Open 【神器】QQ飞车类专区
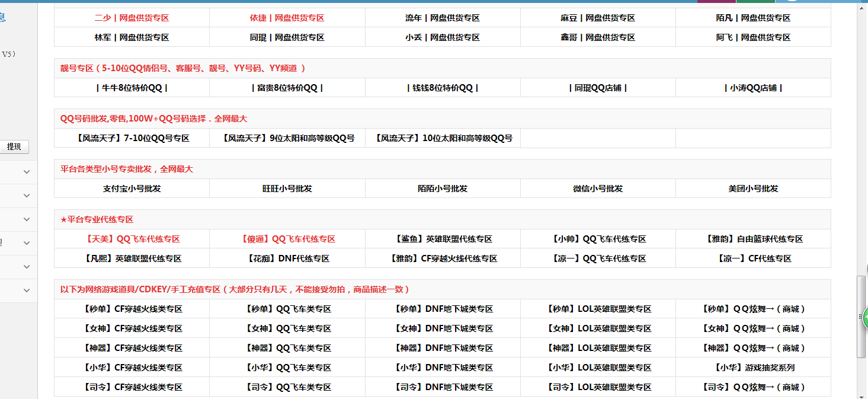The width and height of the screenshot is (868, 399). [287, 348]
